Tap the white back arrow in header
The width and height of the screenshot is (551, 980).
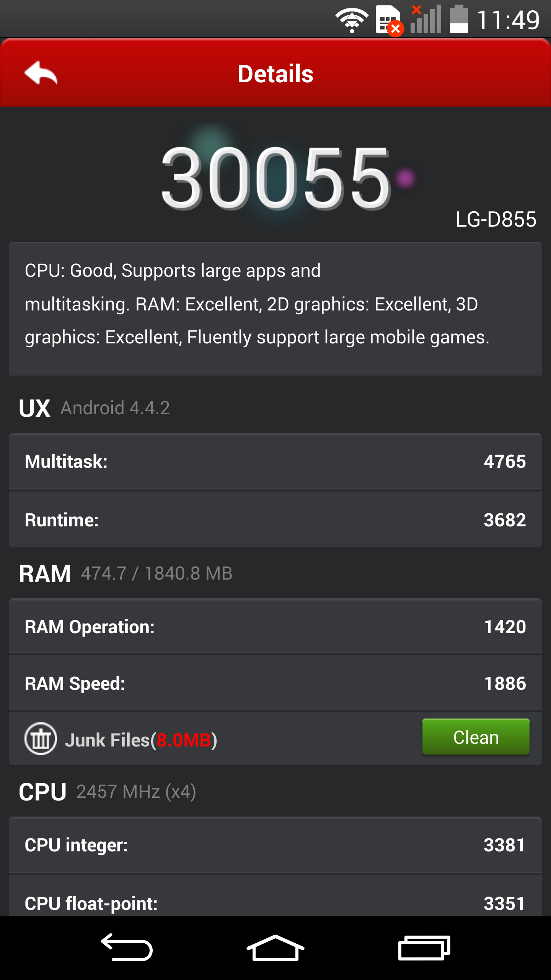41,73
